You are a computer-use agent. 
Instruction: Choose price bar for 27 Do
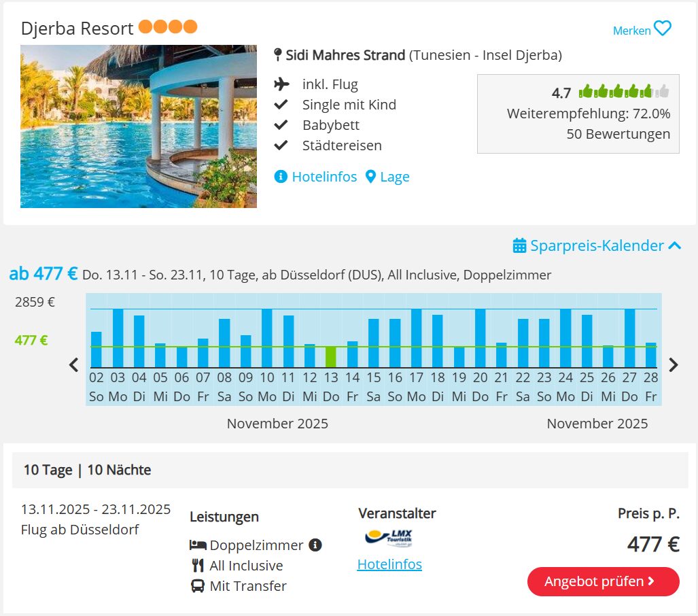pos(629,338)
